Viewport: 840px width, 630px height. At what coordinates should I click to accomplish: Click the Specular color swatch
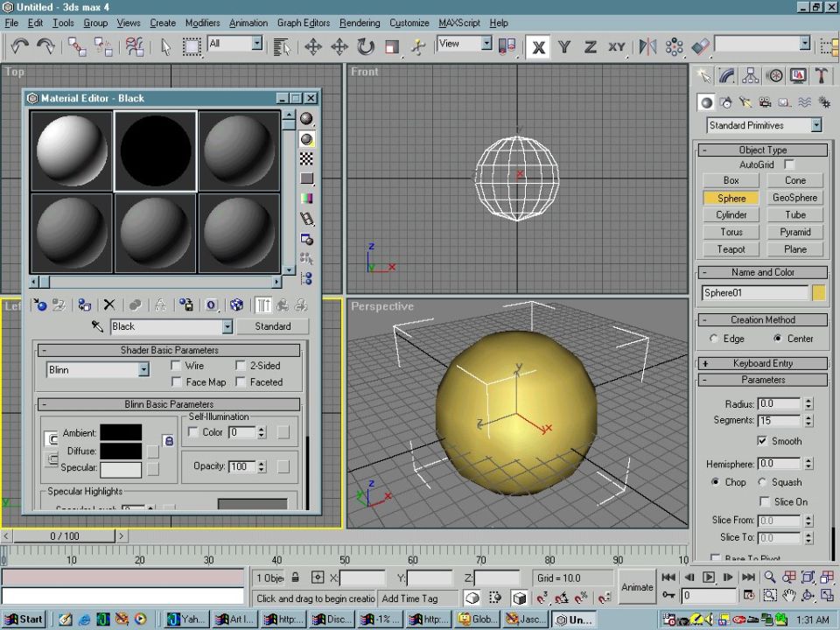pos(121,469)
